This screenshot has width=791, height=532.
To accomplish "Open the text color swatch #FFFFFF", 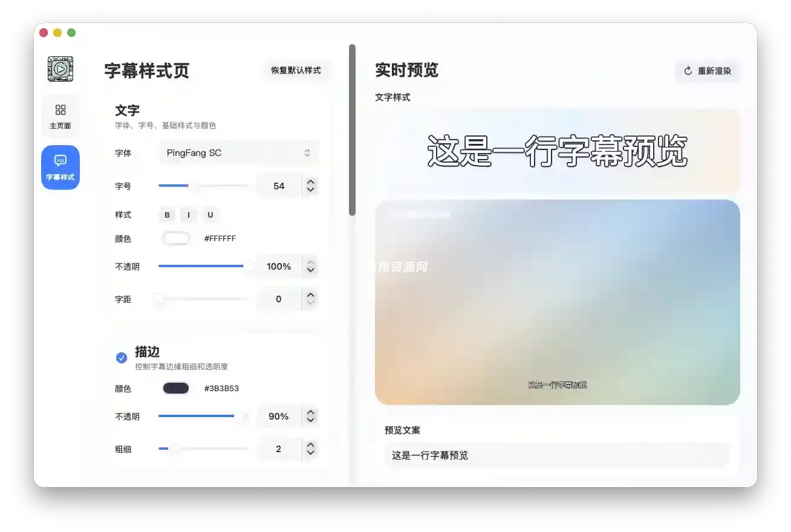I will point(176,238).
